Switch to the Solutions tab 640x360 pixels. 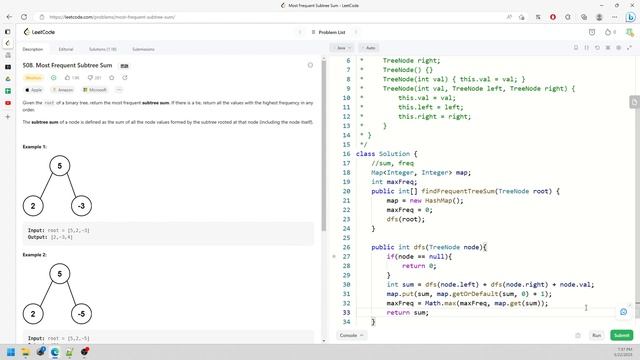(102, 49)
